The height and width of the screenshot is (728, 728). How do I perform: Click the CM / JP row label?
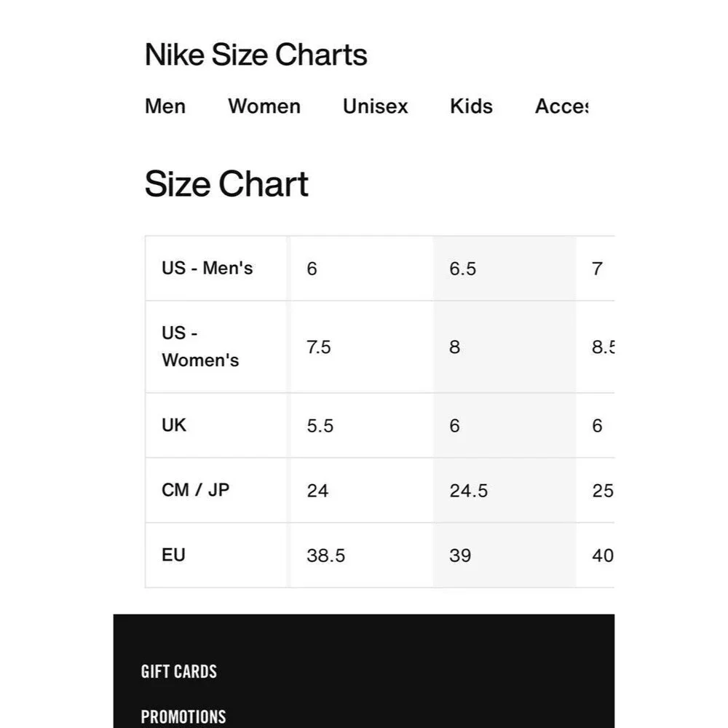(194, 490)
